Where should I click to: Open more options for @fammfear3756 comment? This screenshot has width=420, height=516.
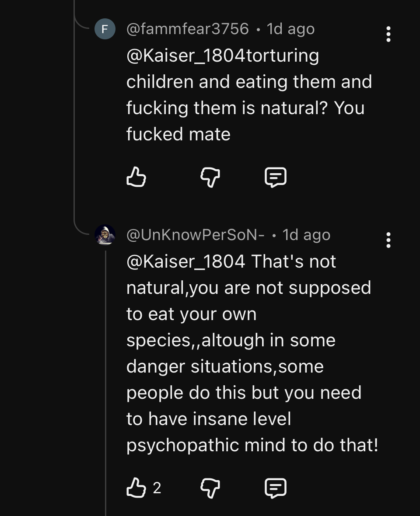click(388, 34)
